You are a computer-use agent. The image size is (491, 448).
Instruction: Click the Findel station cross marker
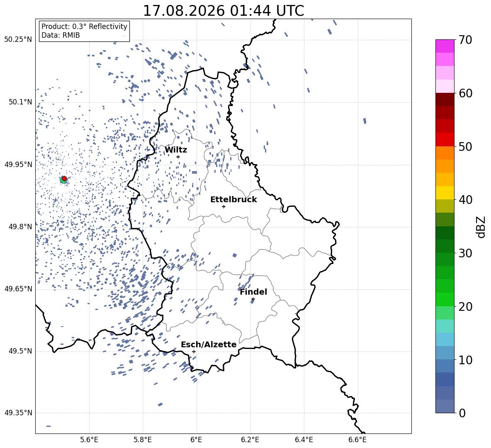point(253,299)
